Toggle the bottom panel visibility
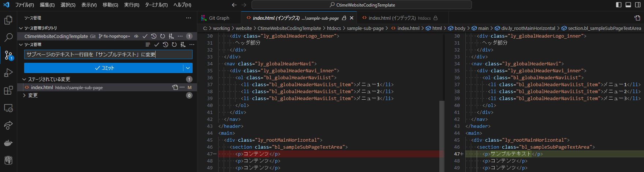 click(628, 5)
